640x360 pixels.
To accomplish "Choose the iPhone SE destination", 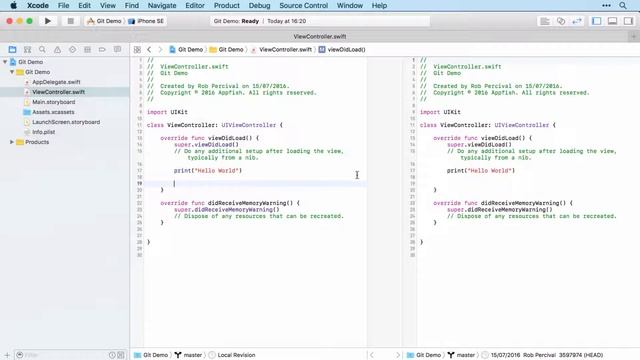I will click(x=146, y=21).
